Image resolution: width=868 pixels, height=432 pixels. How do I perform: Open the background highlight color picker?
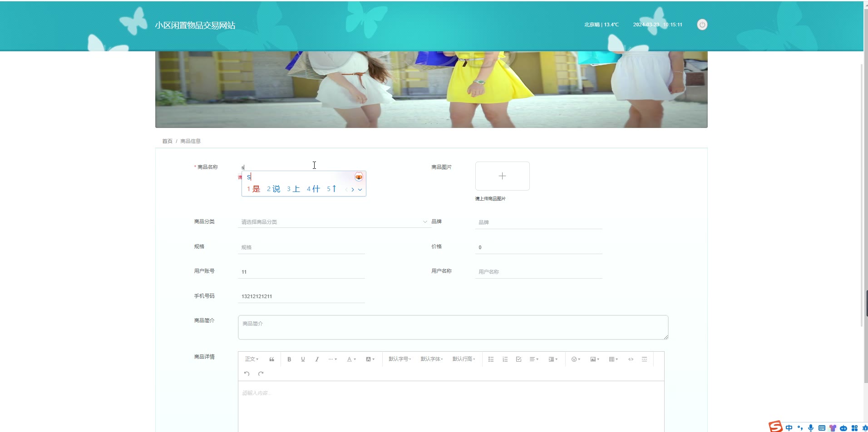[370, 359]
